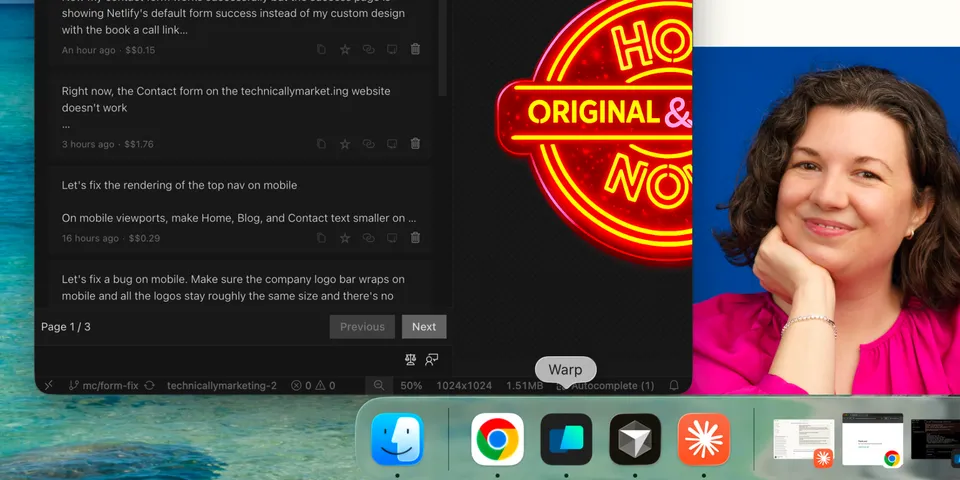This screenshot has height=480, width=960.
Task: Click chat icon on 16 hours ago entry
Action: pyautogui.click(x=392, y=238)
